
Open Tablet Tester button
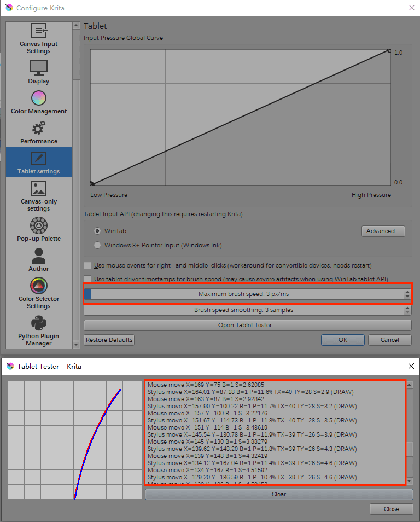248,325
